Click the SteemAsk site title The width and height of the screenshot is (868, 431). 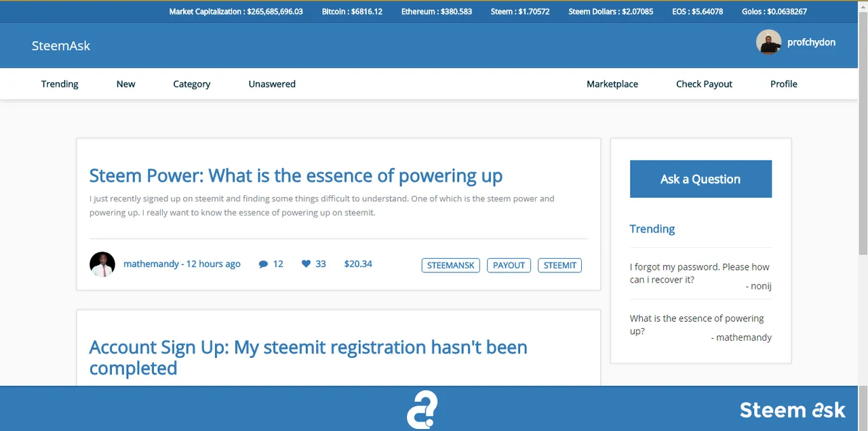61,45
